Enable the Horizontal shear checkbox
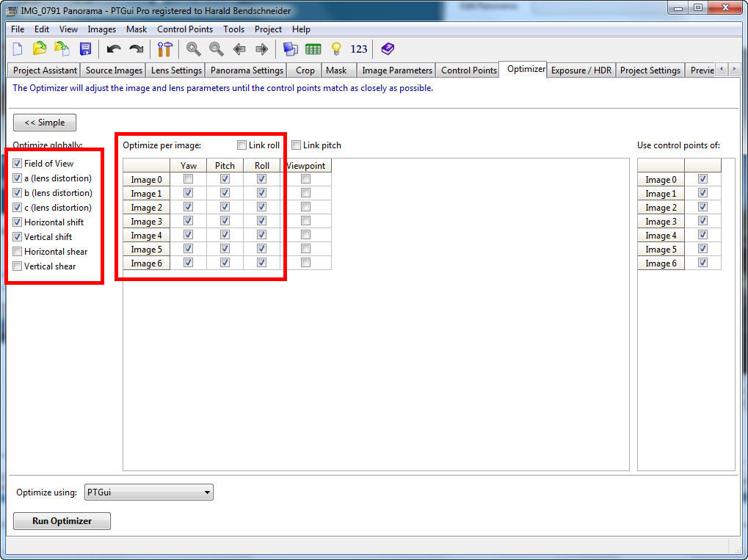The width and height of the screenshot is (748, 560). tap(17, 252)
